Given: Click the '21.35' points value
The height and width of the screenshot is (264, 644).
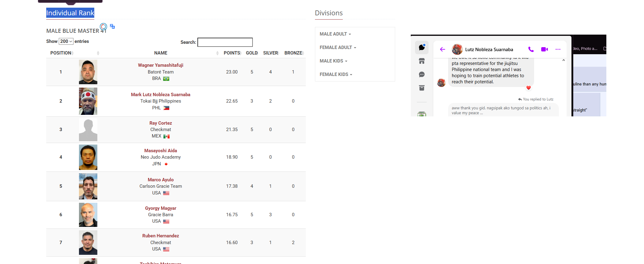Looking at the screenshot, I should pyautogui.click(x=232, y=130).
